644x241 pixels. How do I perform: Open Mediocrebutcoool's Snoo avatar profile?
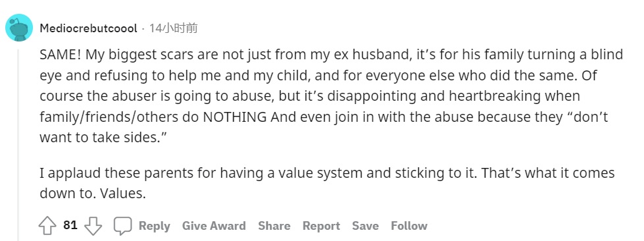click(19, 28)
